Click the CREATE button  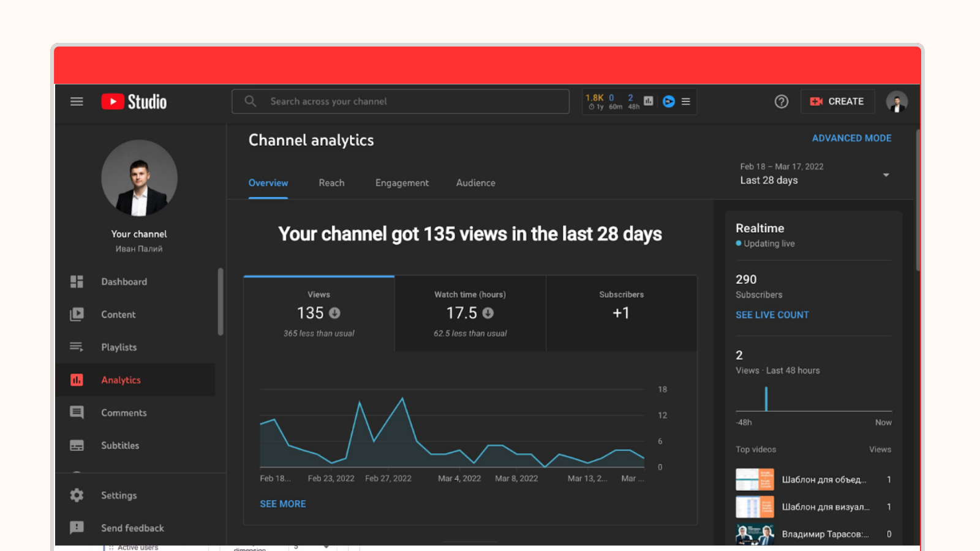(837, 101)
